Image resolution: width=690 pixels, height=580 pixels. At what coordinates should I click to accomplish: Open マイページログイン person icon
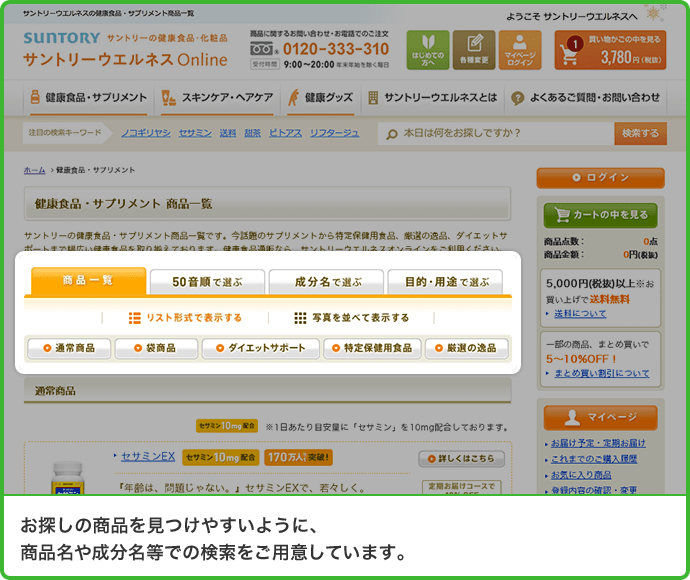coord(520,50)
